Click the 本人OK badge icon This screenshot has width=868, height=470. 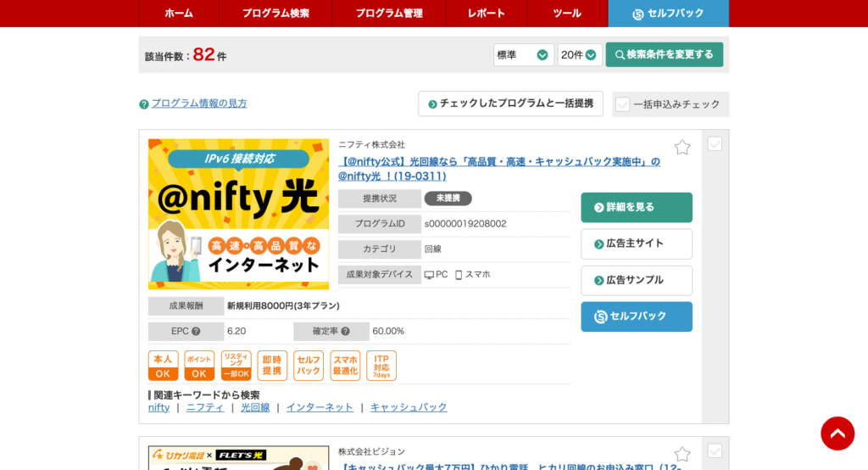pyautogui.click(x=164, y=366)
